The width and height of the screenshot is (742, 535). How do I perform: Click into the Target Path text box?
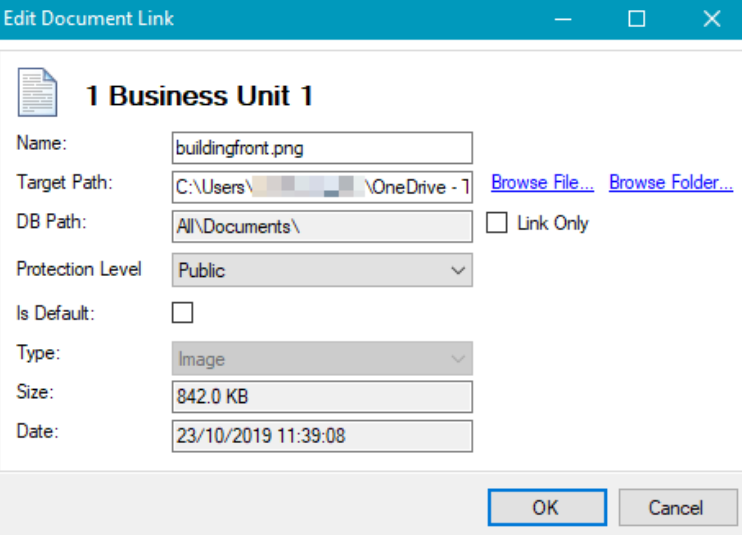click(x=321, y=187)
